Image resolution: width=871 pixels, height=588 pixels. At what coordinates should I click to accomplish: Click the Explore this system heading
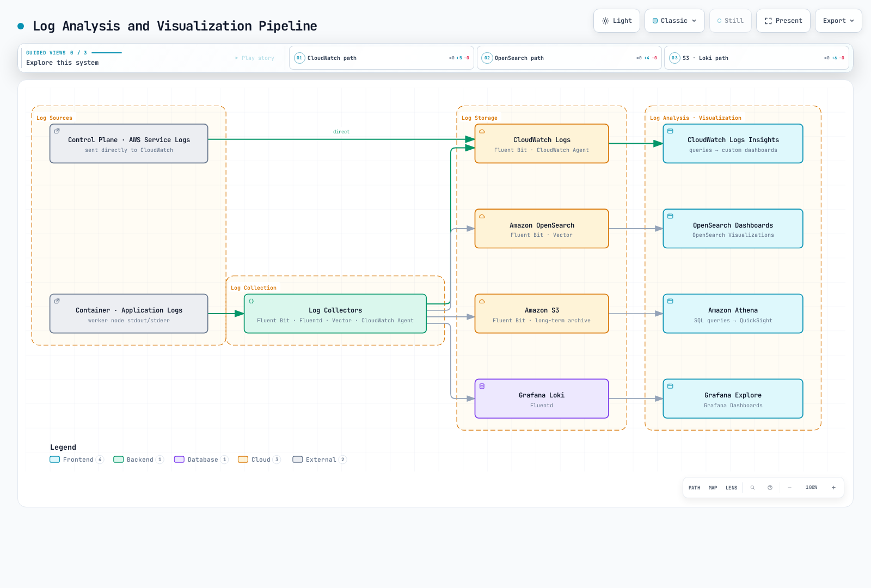point(63,63)
